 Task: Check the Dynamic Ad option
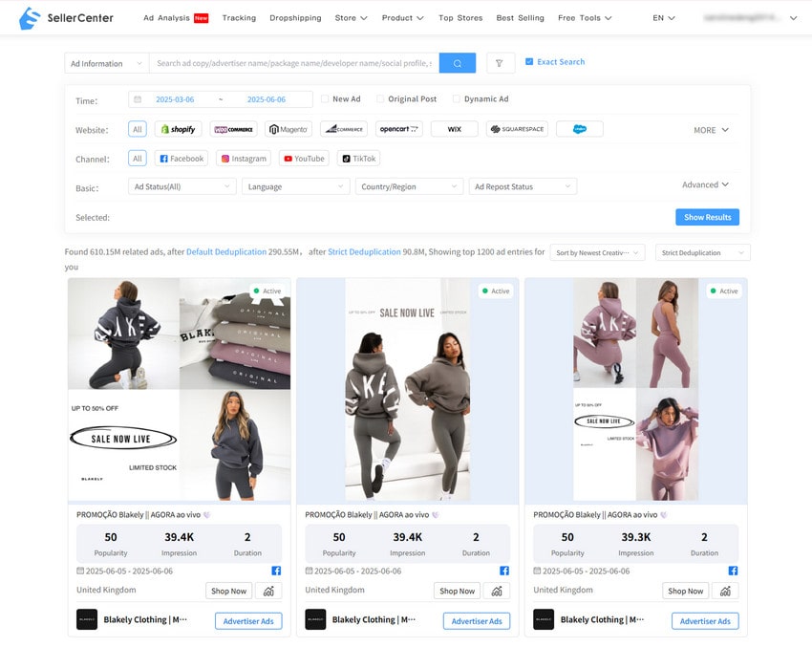pyautogui.click(x=457, y=99)
